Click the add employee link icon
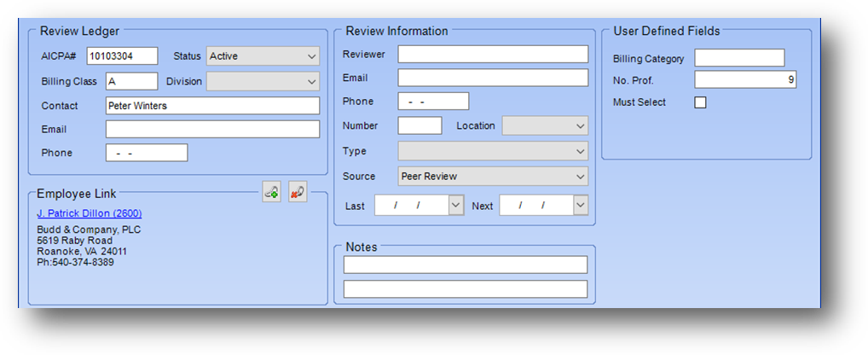868x355 pixels. point(271,192)
